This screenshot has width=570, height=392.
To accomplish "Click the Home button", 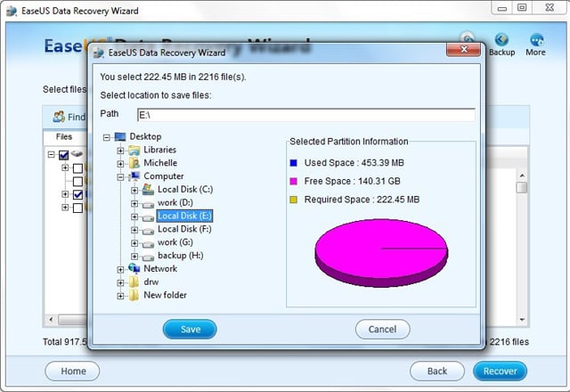I will pyautogui.click(x=72, y=371).
